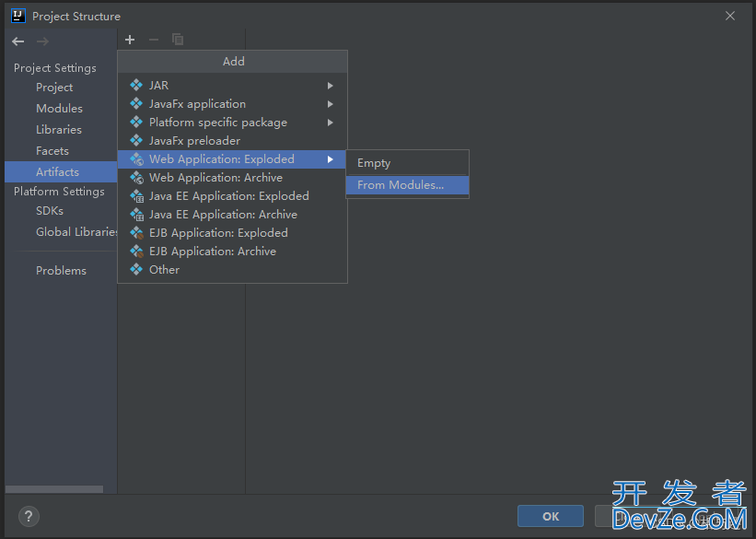Click the IntelliJ IDEA logo in the title bar

(17, 16)
